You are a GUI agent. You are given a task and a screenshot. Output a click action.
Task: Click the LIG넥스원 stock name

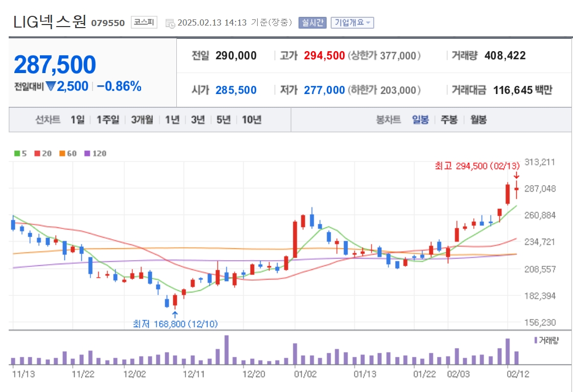(50, 22)
